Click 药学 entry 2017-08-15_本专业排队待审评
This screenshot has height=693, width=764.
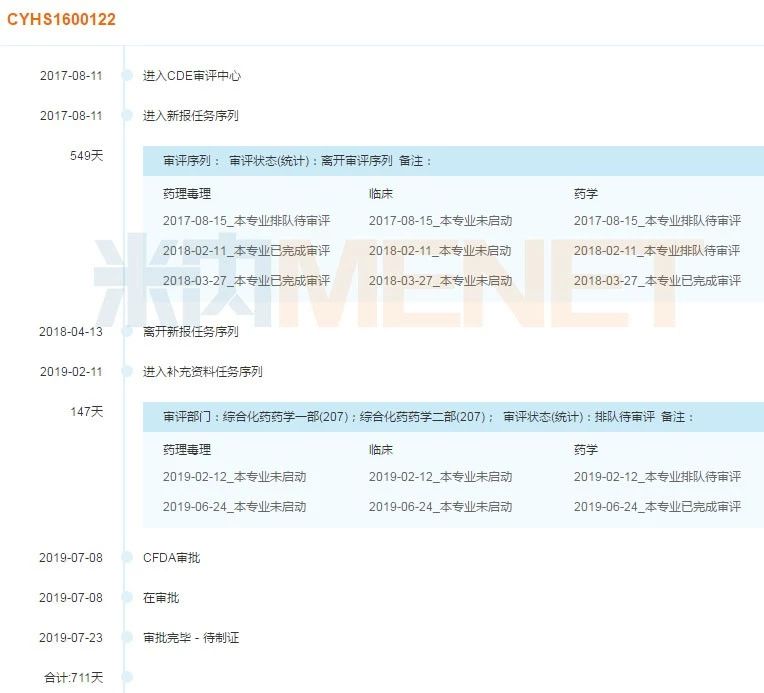657,221
